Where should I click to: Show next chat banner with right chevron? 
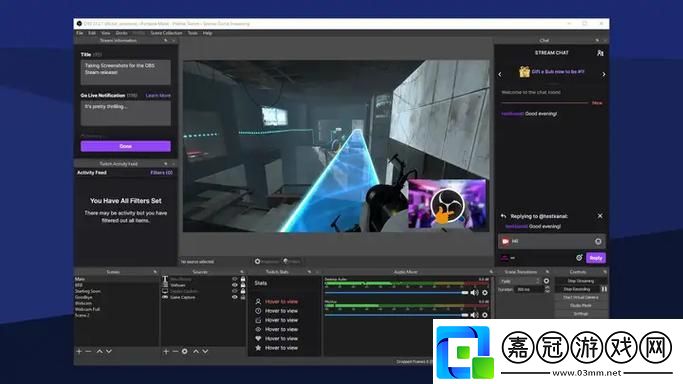(604, 74)
